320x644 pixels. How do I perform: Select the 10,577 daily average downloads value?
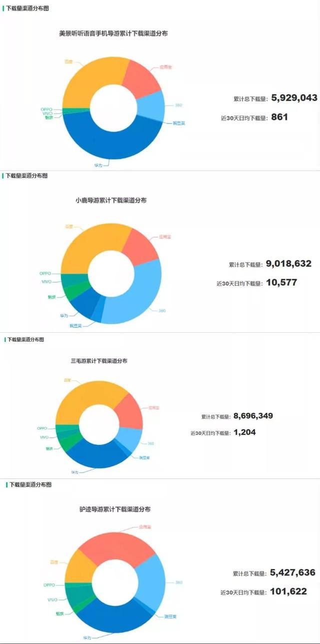pyautogui.click(x=281, y=283)
